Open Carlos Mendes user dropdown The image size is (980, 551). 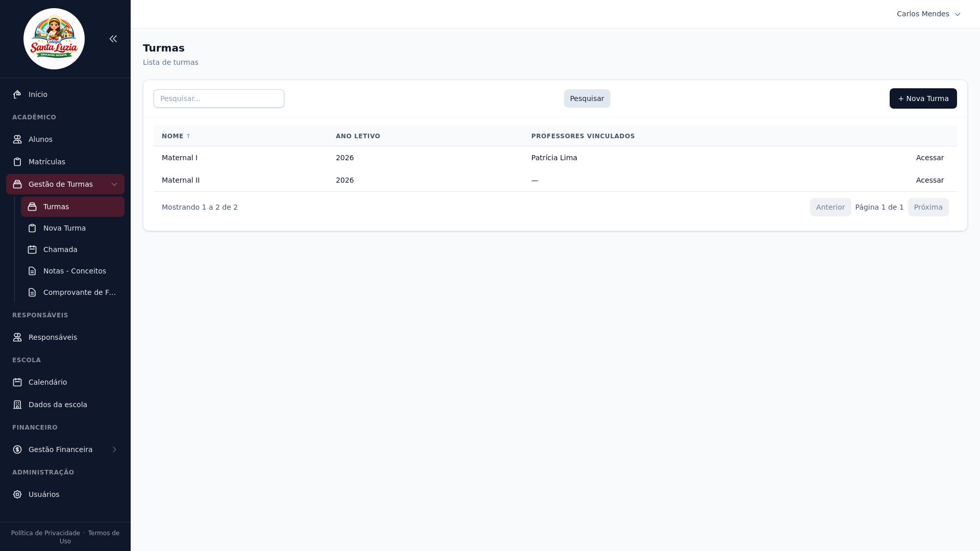tap(928, 14)
